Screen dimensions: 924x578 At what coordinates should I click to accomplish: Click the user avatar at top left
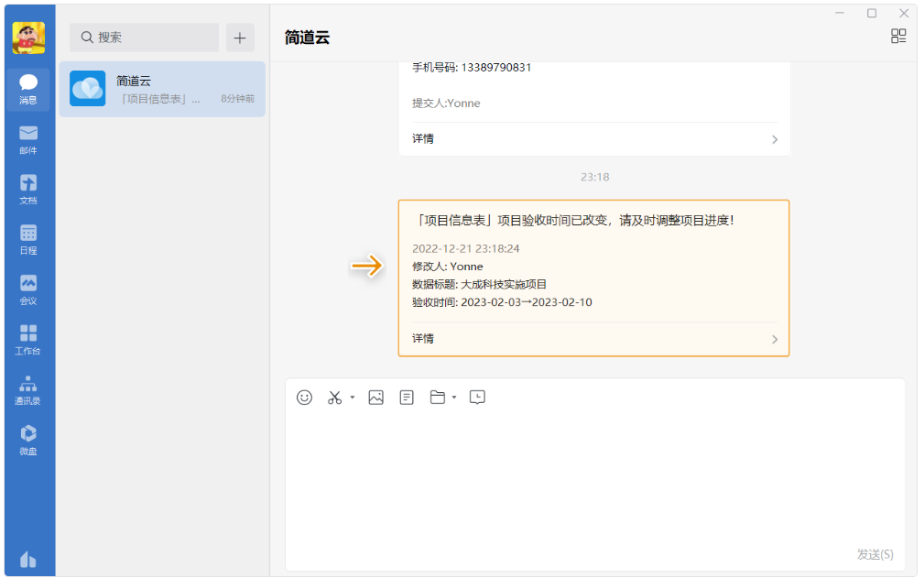[28, 38]
